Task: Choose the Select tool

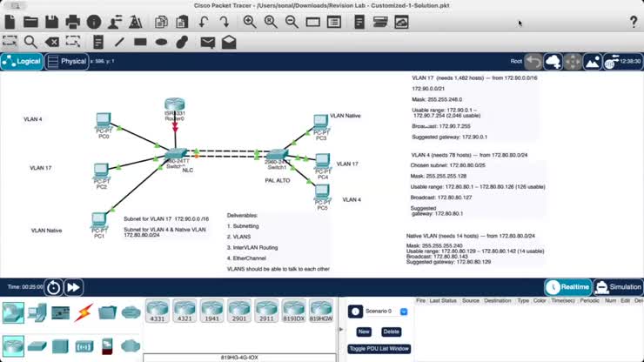Action: (x=10, y=42)
